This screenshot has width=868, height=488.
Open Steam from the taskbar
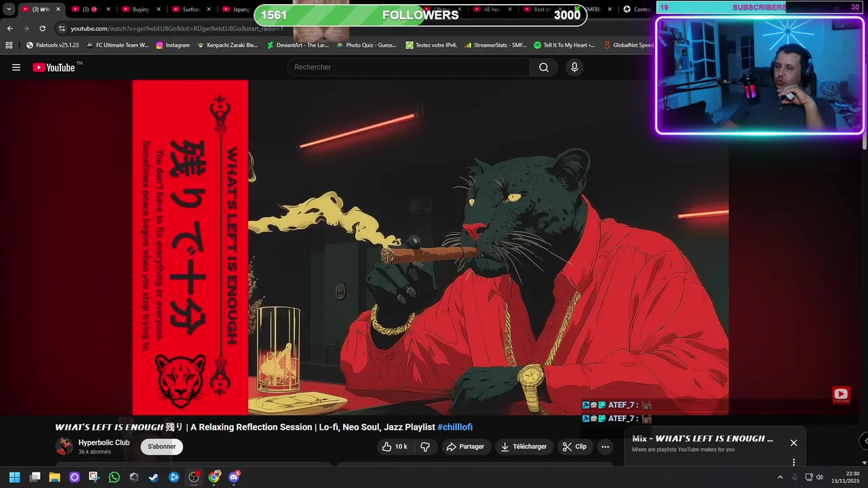tap(154, 477)
